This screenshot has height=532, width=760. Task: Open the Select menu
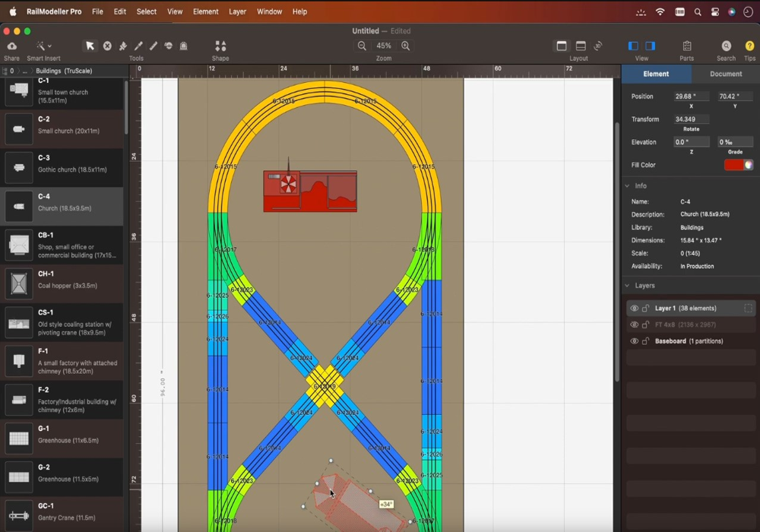[147, 11]
